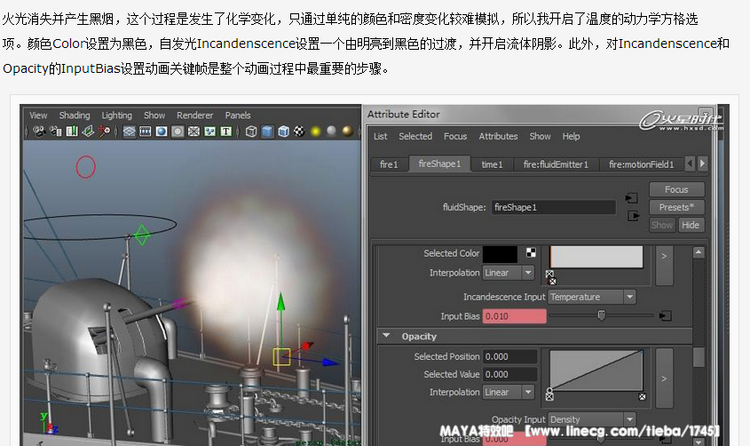Click the input connection icon beside fluidShape
This screenshot has width=750, height=446.
click(x=631, y=198)
